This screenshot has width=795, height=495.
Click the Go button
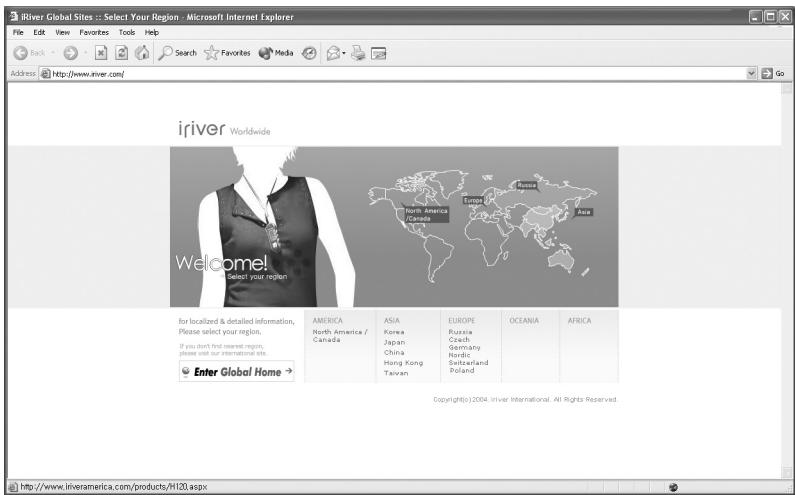tap(774, 74)
